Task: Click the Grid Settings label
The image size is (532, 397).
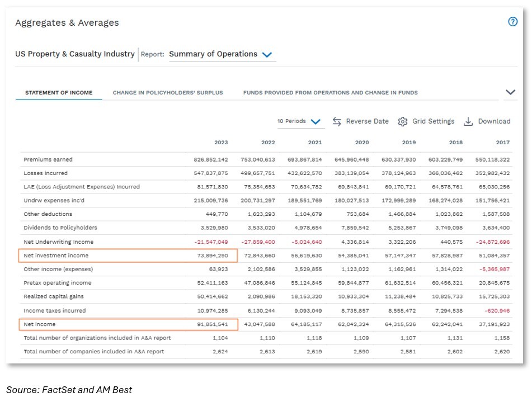Action: (433, 121)
